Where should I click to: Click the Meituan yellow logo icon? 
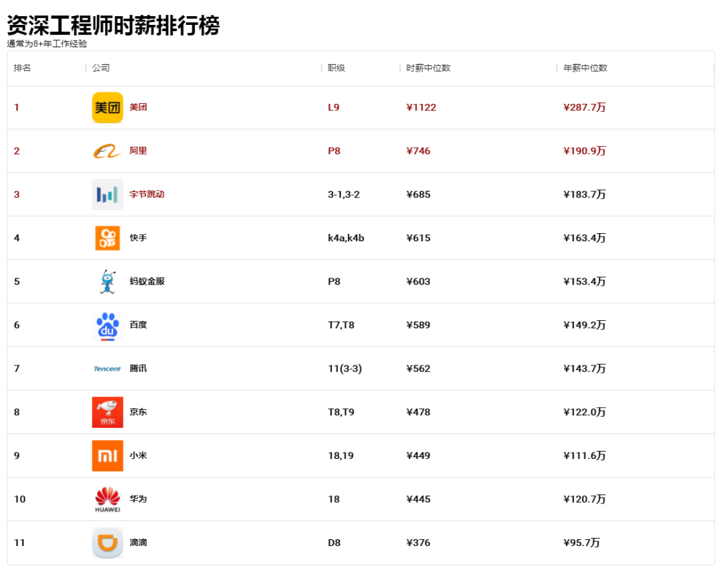click(x=107, y=107)
